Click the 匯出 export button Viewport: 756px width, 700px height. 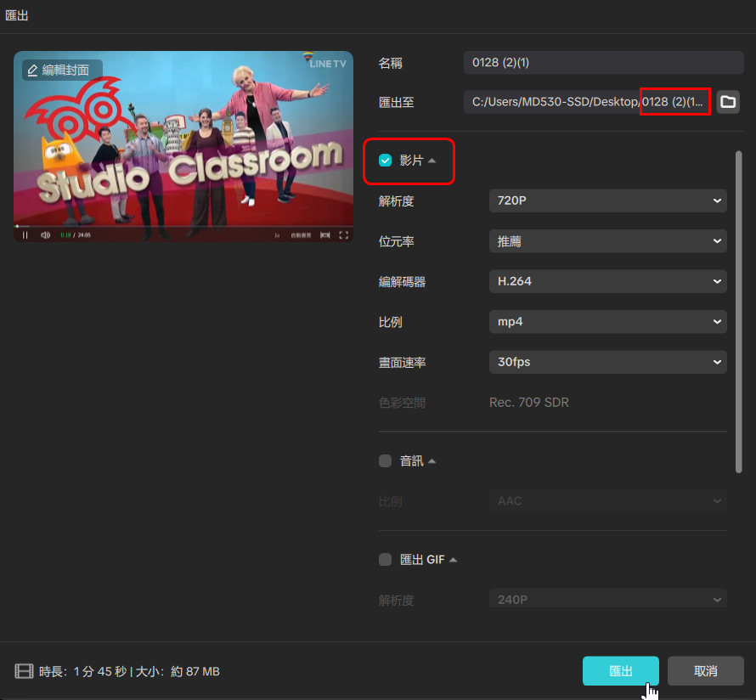(620, 671)
